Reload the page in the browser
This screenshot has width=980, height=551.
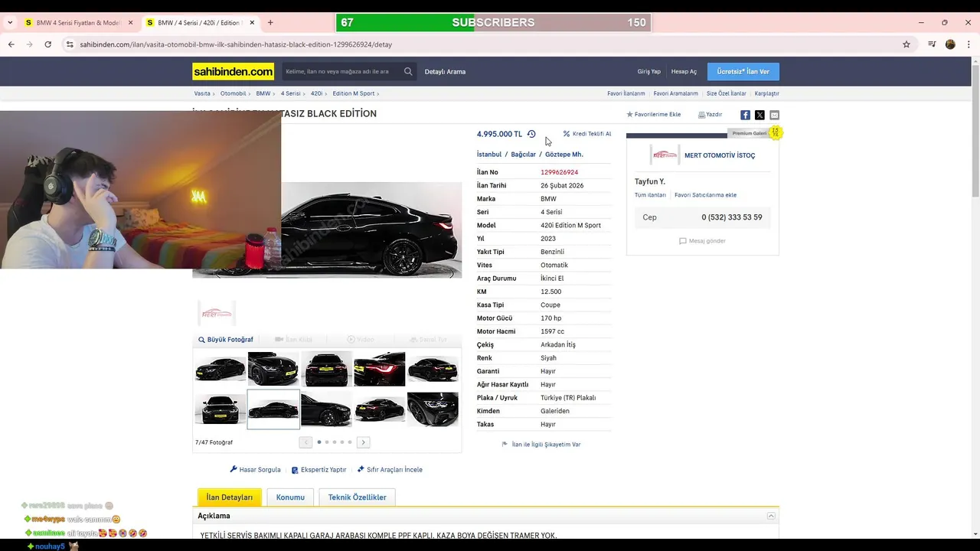coord(47,44)
